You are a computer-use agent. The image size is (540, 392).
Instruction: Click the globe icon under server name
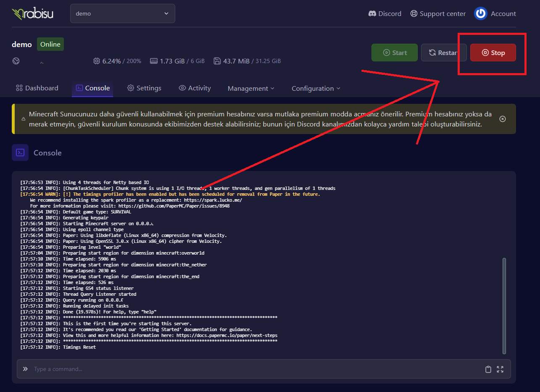click(x=16, y=61)
